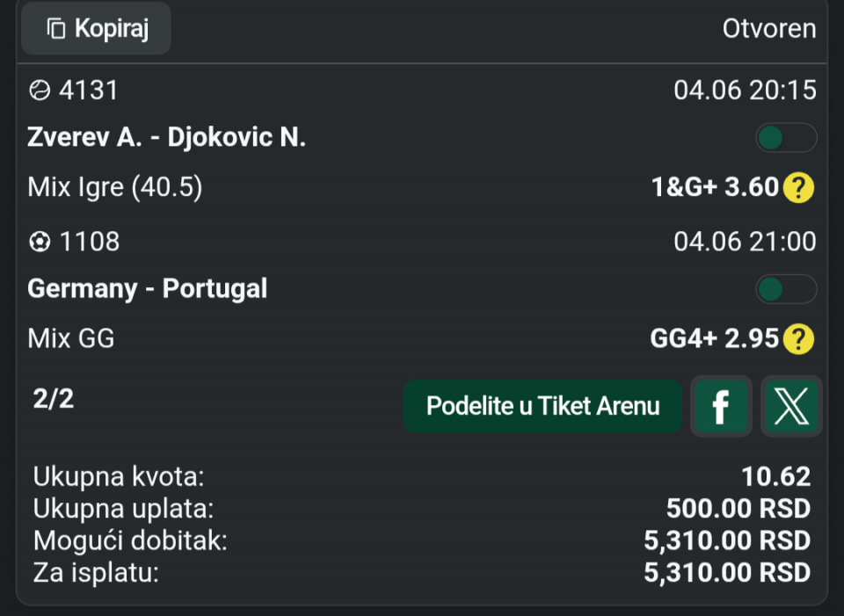
Task: Share ticket on X
Action: pyautogui.click(x=791, y=406)
